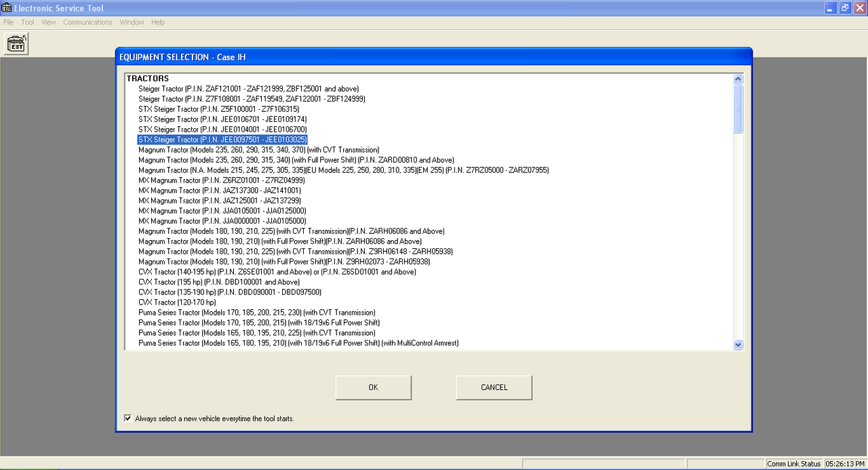Toggle always select new vehicle checkbox
Screen dimensions: 868x470
(127, 418)
